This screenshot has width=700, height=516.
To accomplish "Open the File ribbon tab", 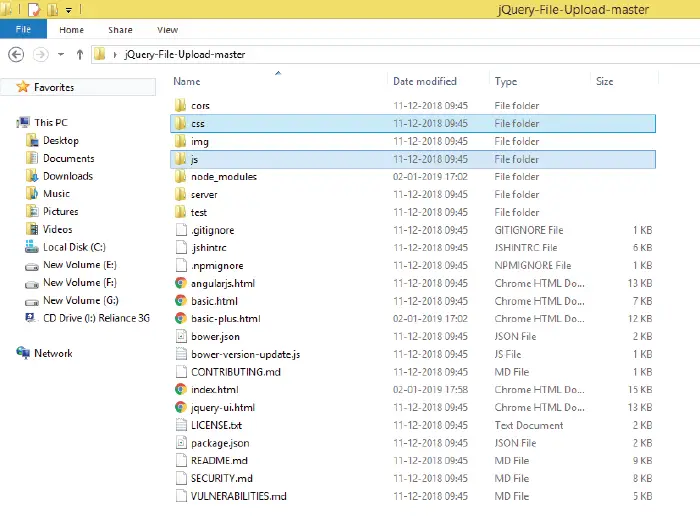I will 23,29.
